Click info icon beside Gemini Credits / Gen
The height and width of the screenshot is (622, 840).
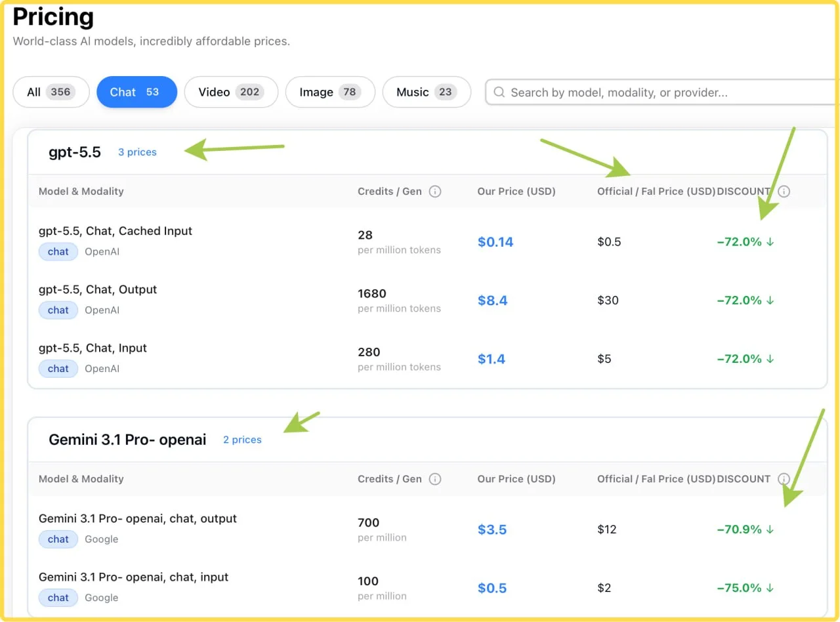434,479
